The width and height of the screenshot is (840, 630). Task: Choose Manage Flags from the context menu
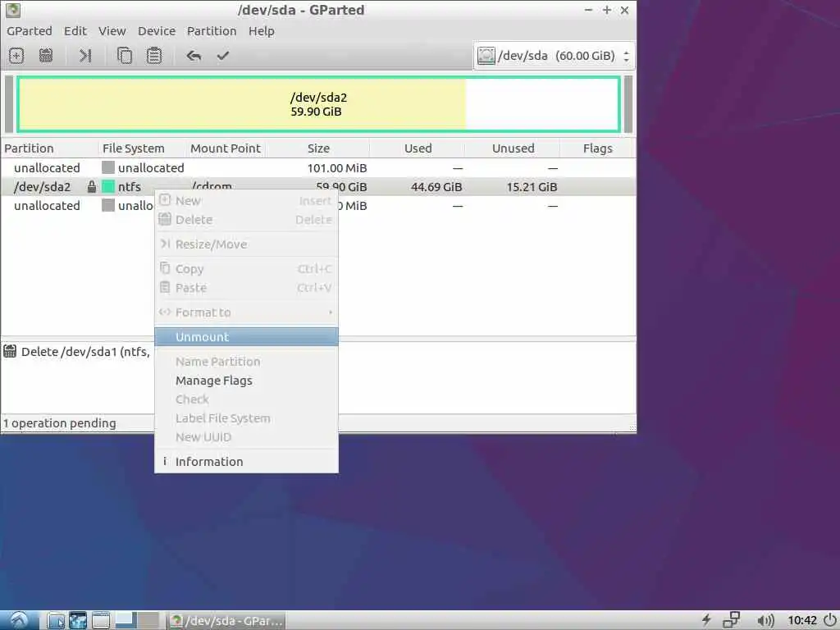pyautogui.click(x=246, y=381)
